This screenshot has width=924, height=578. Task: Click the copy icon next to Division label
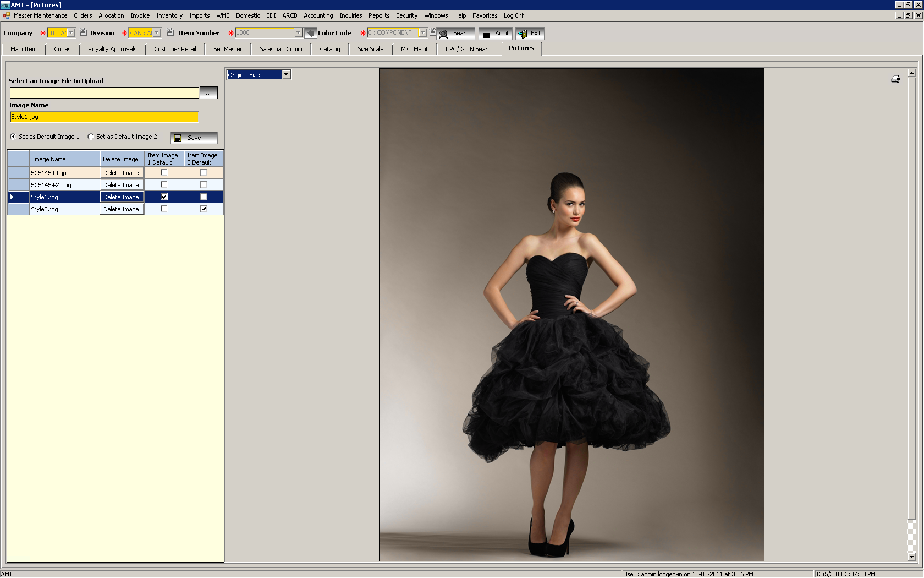point(82,32)
